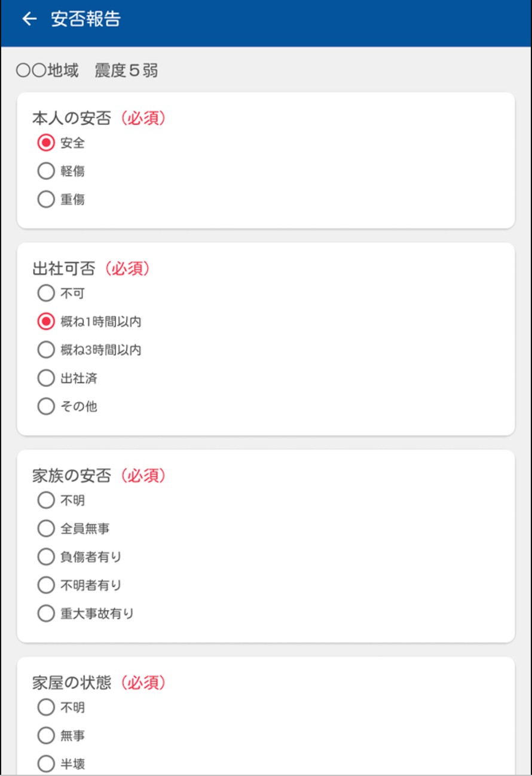Screen dimensions: 532x776
Task: Mark 出社済 as attendance status
Action: coord(46,378)
